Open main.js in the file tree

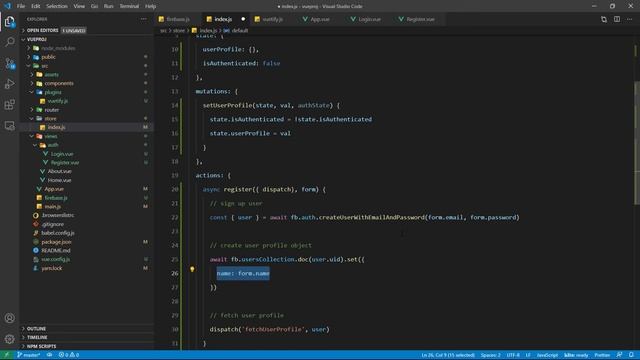pyautogui.click(x=87, y=207)
